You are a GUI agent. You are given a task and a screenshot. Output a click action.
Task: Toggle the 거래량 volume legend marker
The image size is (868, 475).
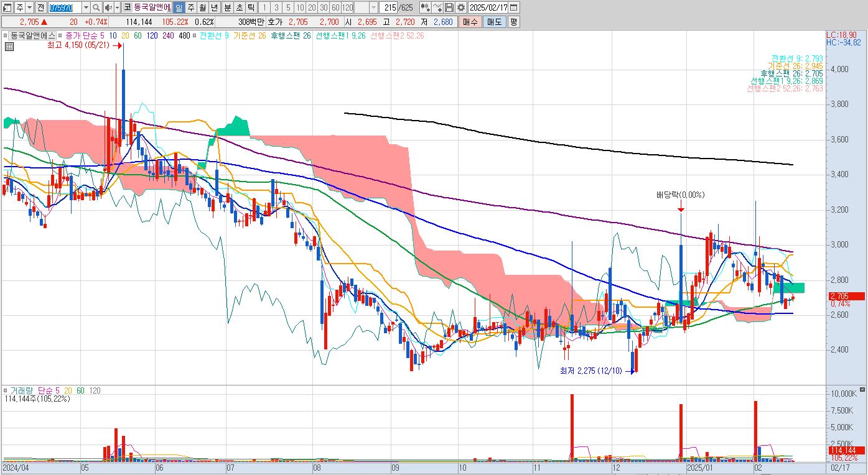pyautogui.click(x=5, y=390)
